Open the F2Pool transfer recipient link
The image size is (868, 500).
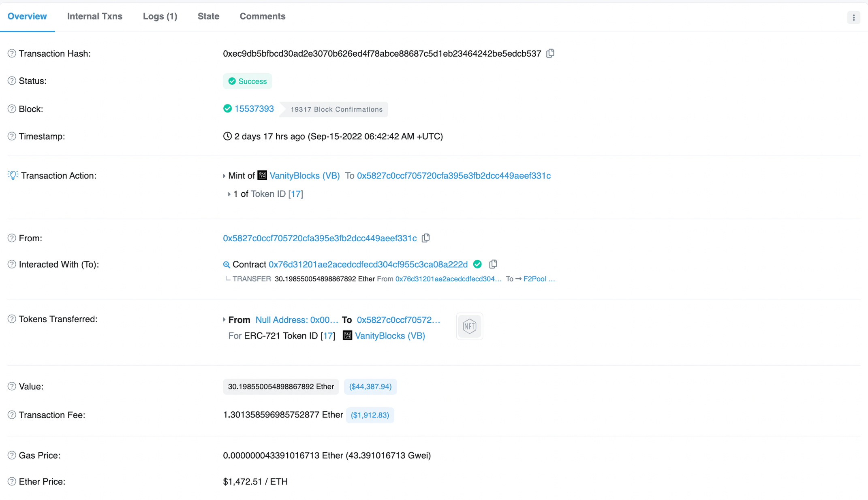click(539, 279)
